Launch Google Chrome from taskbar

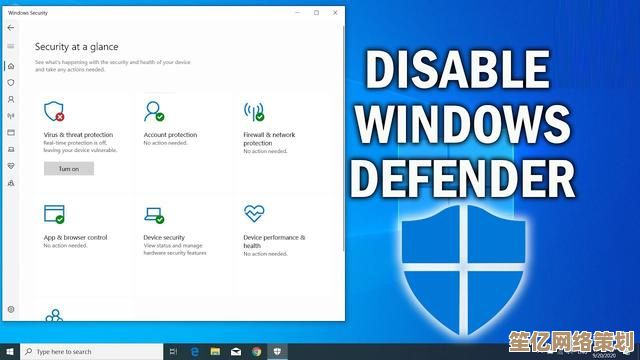(257, 351)
